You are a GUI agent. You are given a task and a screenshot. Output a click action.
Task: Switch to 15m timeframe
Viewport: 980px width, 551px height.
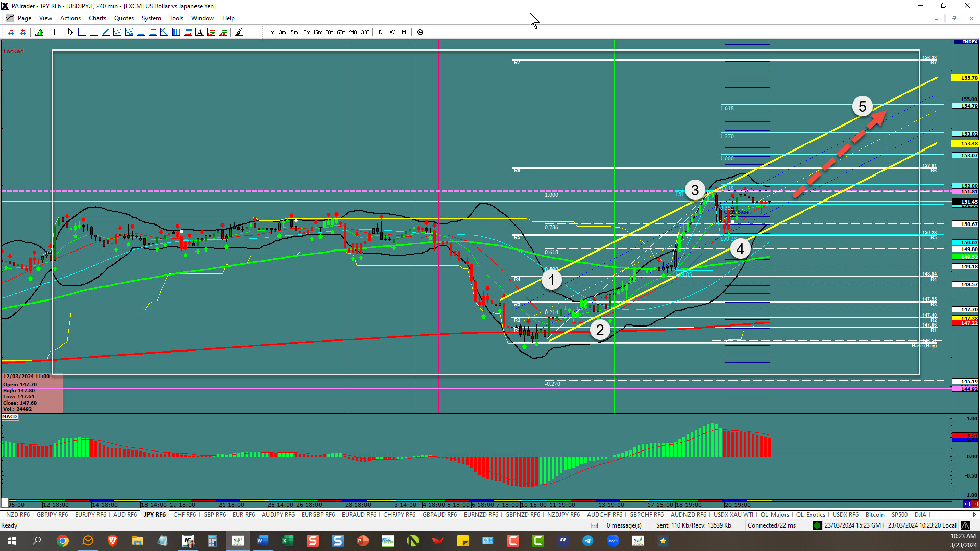pos(318,32)
